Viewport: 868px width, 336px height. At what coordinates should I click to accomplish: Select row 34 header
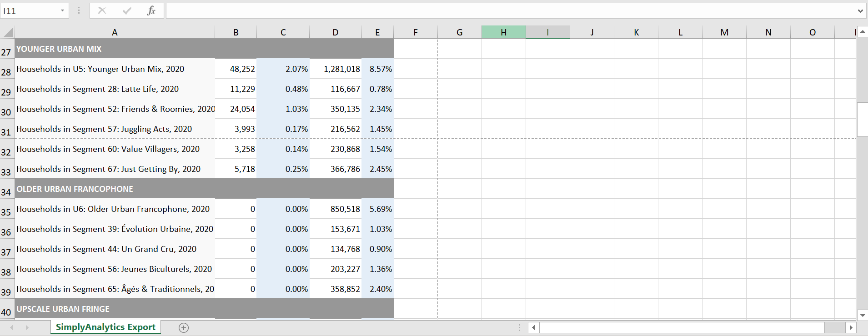(7, 189)
